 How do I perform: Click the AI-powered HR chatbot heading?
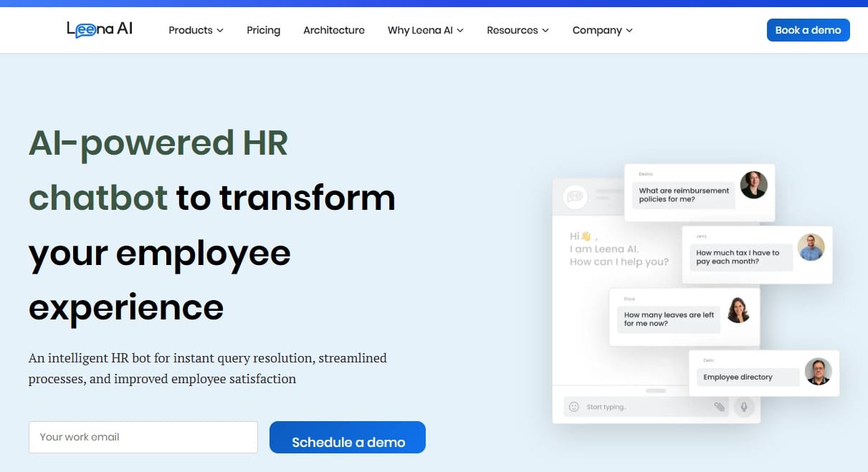212,225
